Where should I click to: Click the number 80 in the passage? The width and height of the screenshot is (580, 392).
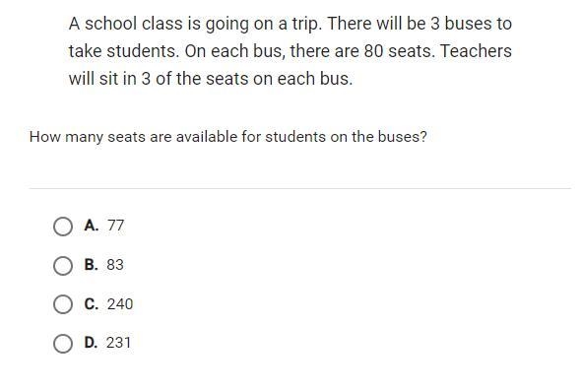(x=373, y=51)
